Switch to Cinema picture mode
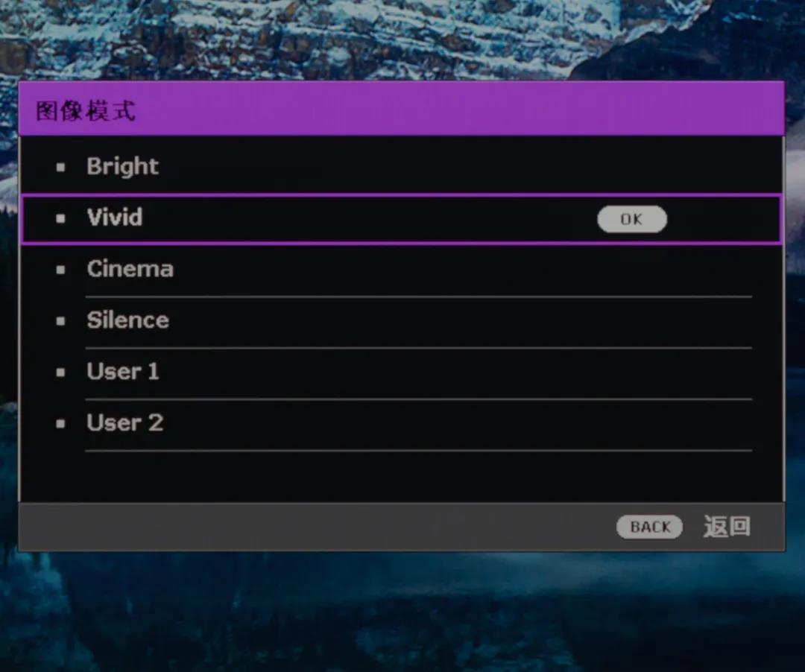Viewport: 805px width, 672px height. pos(130,269)
